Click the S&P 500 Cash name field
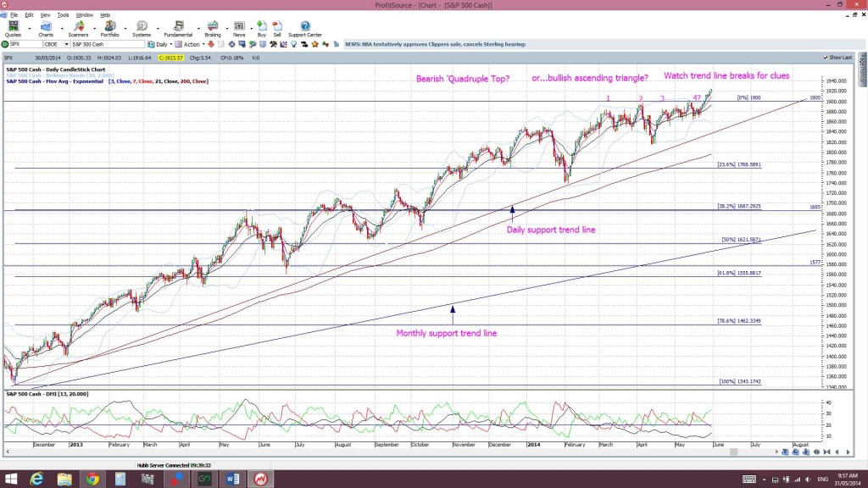The image size is (868, 488). click(x=108, y=44)
